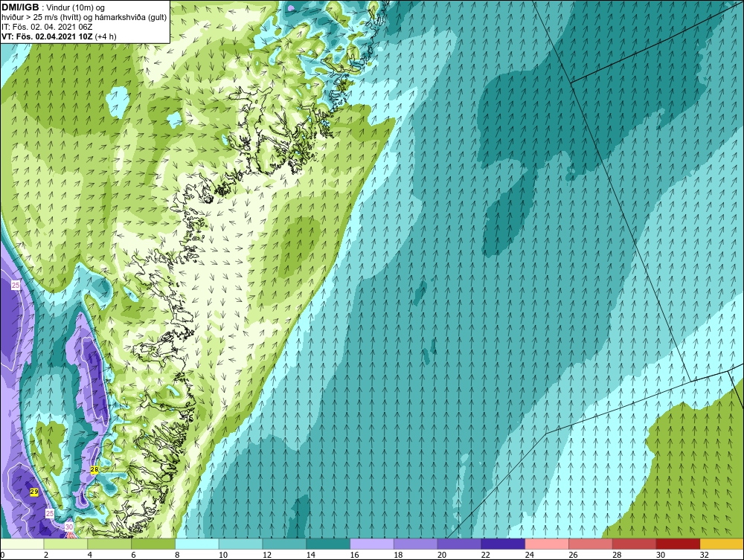The width and height of the screenshot is (744, 560).
Task: Click the yellow 29 maximum gust marker
Action: (x=33, y=492)
